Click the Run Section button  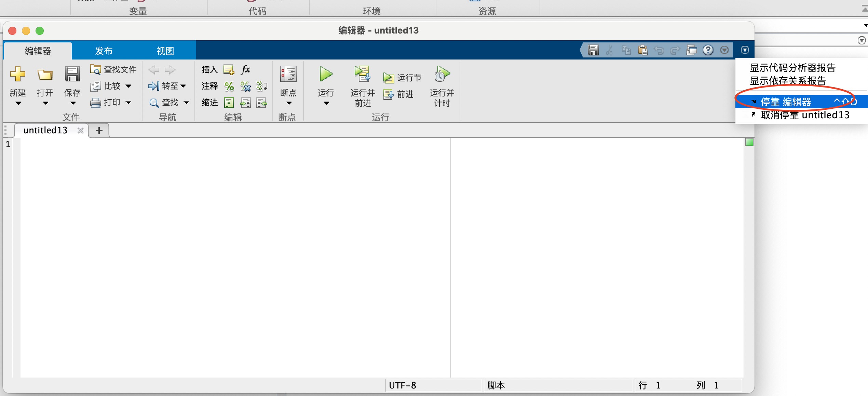(x=403, y=78)
